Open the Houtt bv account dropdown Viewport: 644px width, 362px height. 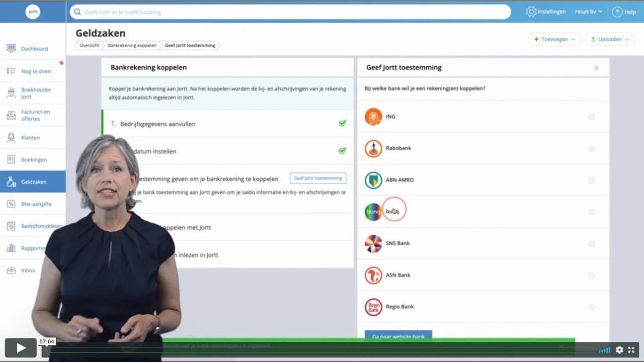pos(589,12)
